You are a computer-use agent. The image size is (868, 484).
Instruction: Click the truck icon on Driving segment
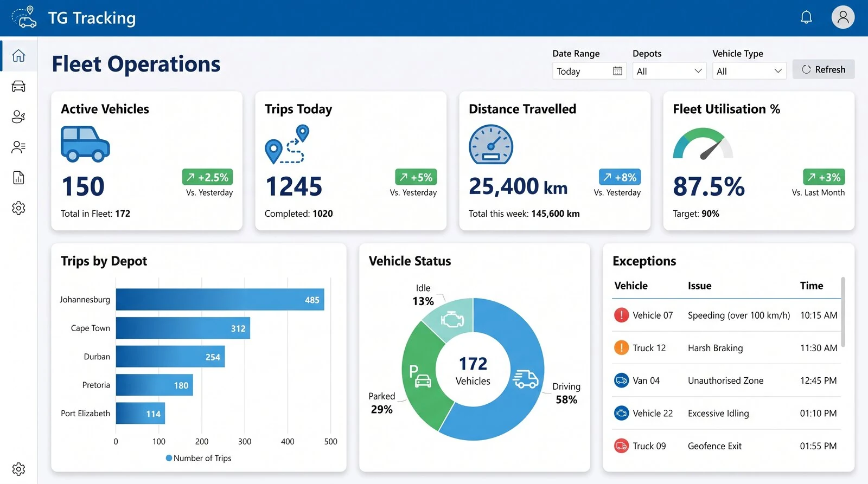(x=525, y=379)
